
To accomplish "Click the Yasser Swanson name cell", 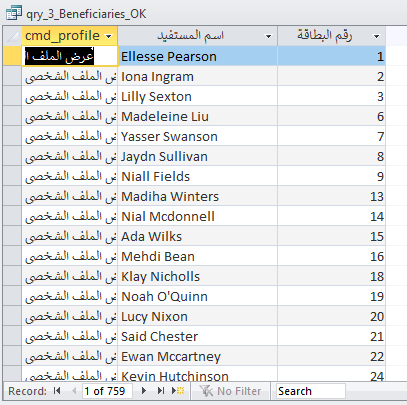I will 197,136.
